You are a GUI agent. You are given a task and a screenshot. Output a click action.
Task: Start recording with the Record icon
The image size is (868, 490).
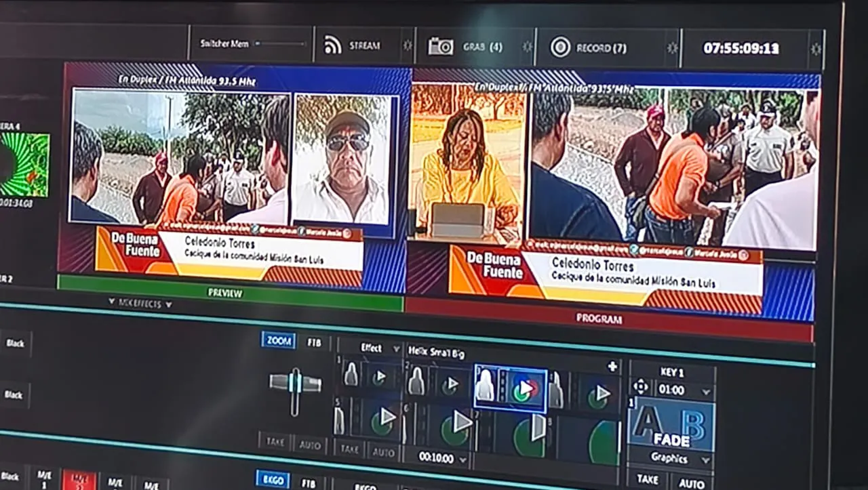point(560,47)
